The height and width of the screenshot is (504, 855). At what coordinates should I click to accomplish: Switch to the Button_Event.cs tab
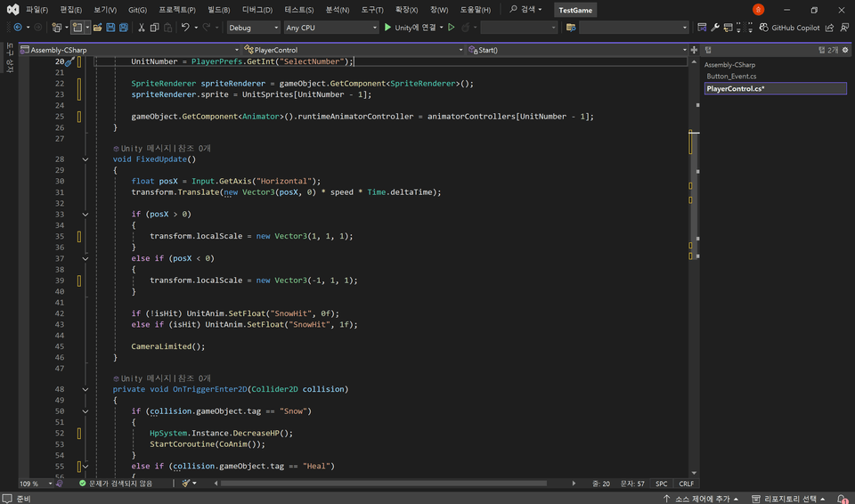click(731, 77)
